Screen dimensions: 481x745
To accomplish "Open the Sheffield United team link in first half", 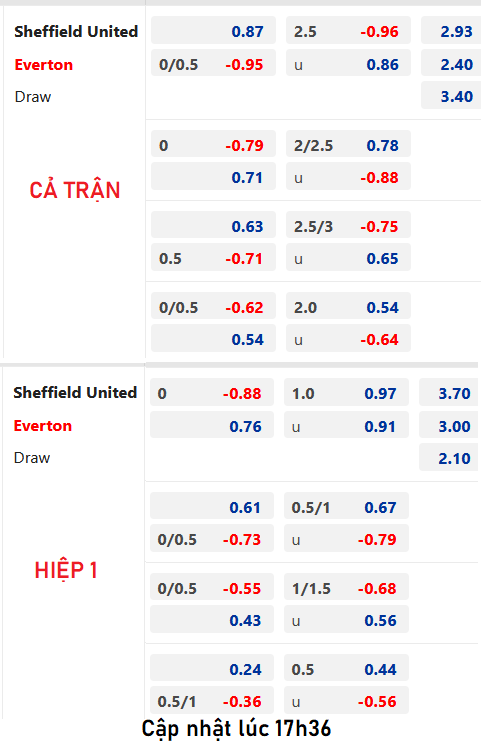I will click(75, 392).
